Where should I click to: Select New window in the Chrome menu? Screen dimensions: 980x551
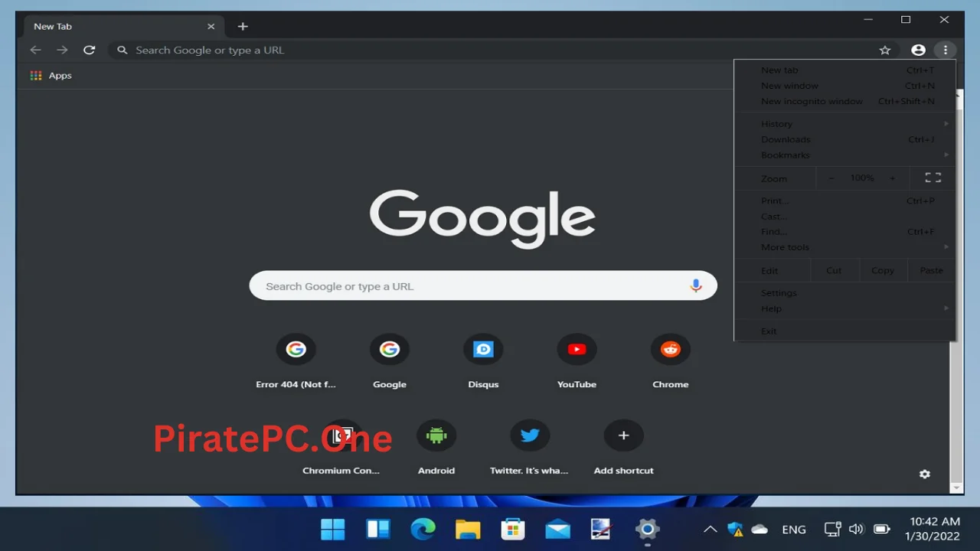tap(845, 86)
